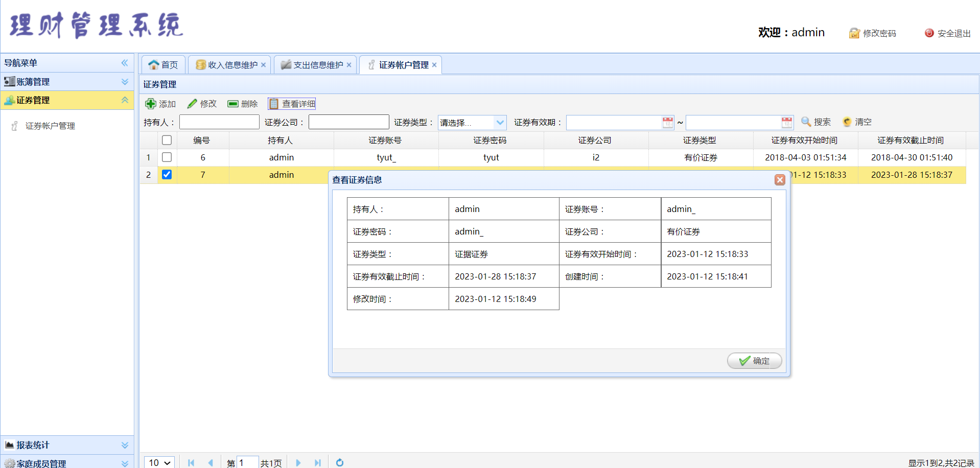Click the 证券公司 filter input field
Image resolution: width=980 pixels, height=468 pixels.
[x=349, y=122]
